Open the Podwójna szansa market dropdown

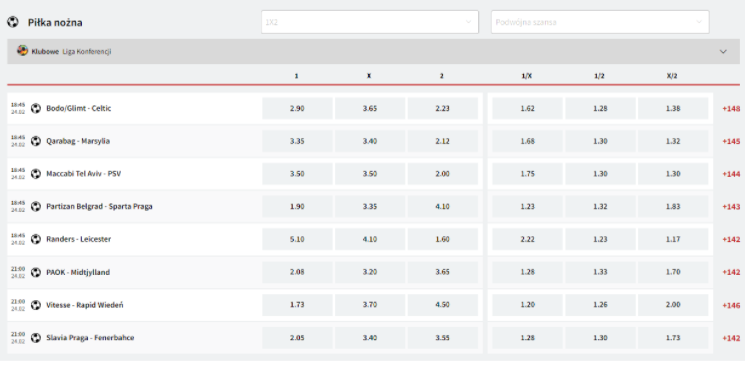600,22
